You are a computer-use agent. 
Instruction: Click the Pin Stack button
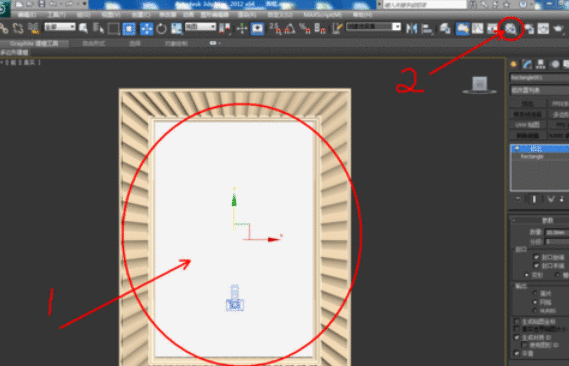pyautogui.click(x=518, y=199)
